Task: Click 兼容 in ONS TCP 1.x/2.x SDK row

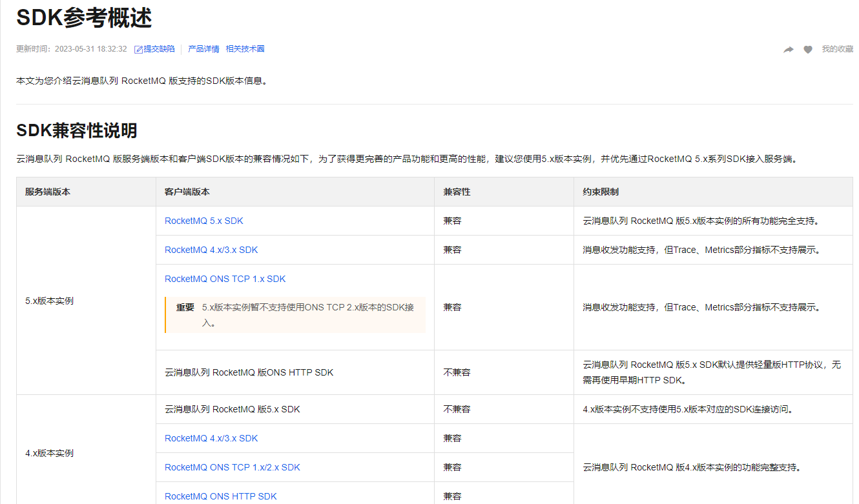Action: pos(452,467)
